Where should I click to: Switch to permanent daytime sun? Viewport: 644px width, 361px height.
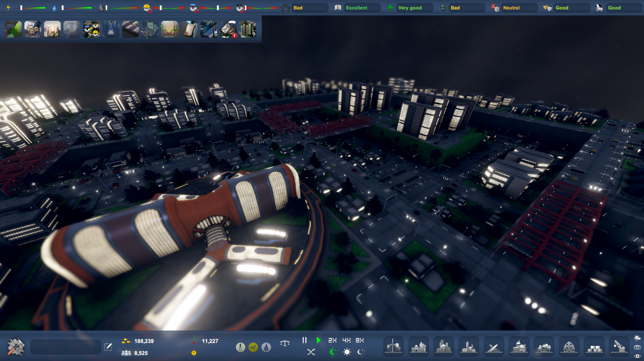(x=347, y=352)
